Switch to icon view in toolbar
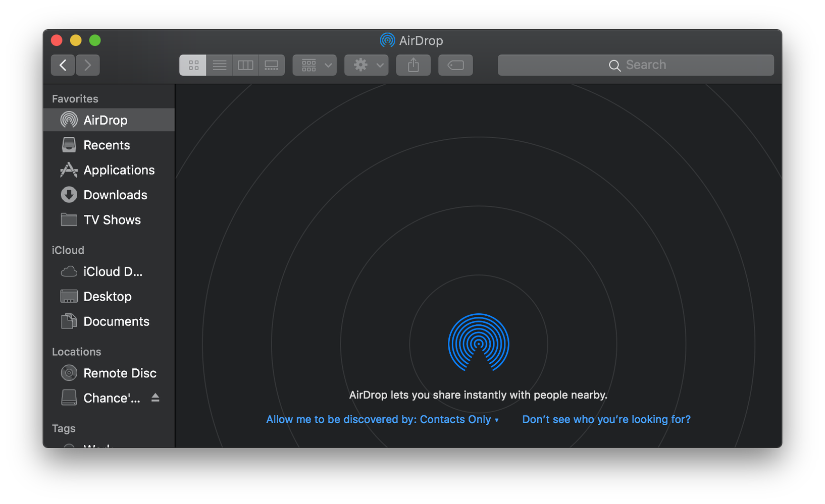Image resolution: width=825 pixels, height=504 pixels. click(x=192, y=65)
